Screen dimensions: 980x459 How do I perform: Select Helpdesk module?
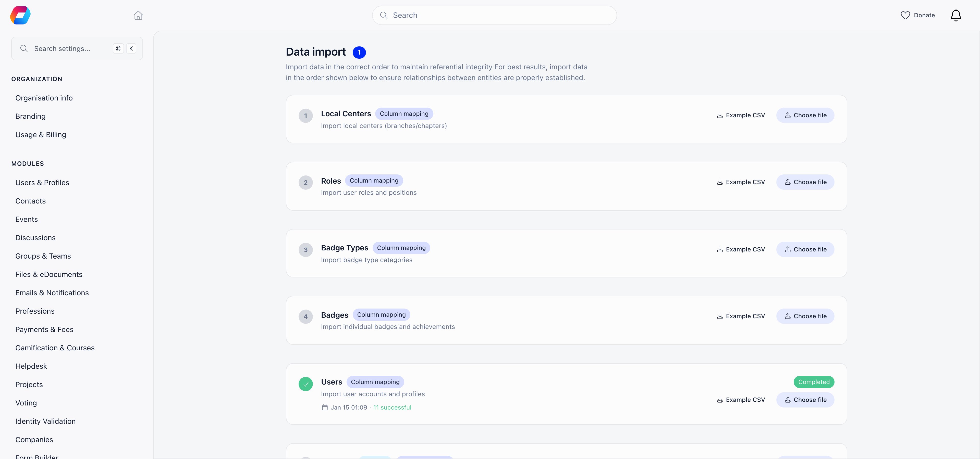[x=31, y=366]
